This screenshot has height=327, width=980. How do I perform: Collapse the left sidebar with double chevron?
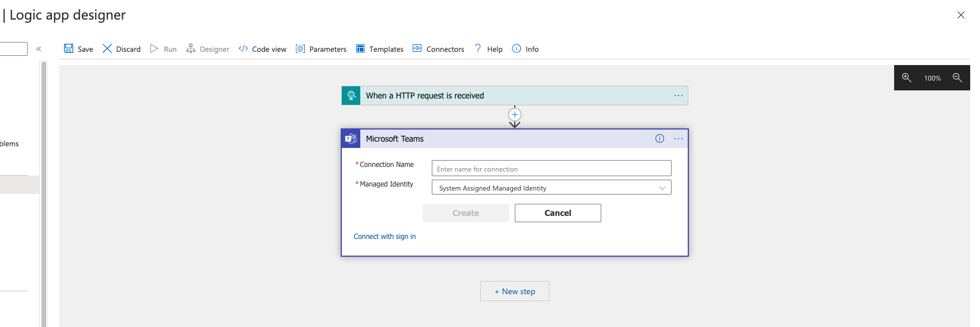coord(39,49)
